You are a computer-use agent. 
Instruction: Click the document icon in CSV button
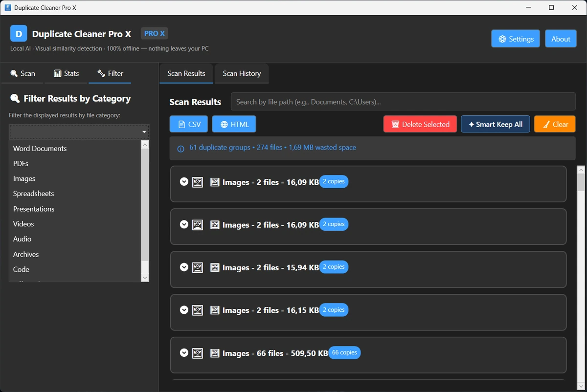tap(181, 124)
